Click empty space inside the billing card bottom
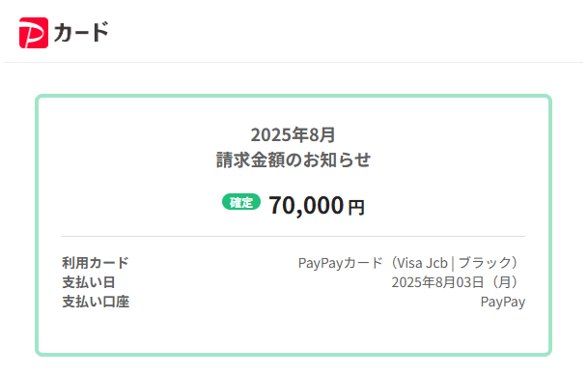The image size is (588, 377). (x=294, y=333)
